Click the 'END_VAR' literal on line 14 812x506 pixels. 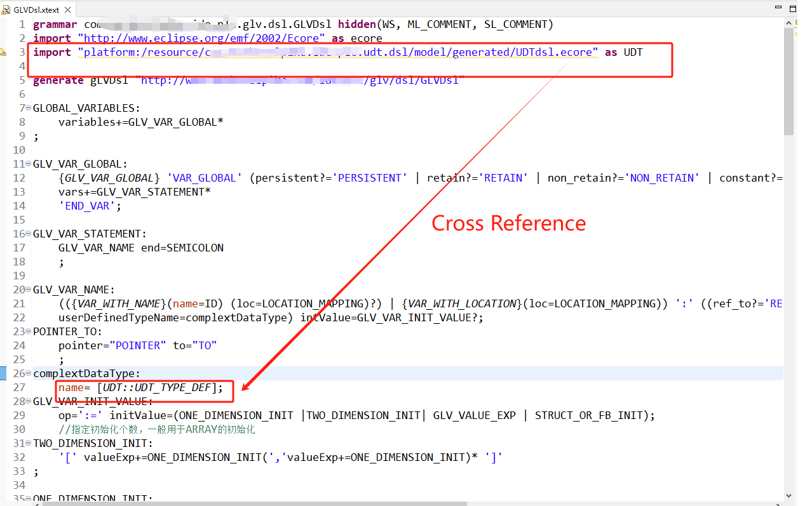pos(87,206)
